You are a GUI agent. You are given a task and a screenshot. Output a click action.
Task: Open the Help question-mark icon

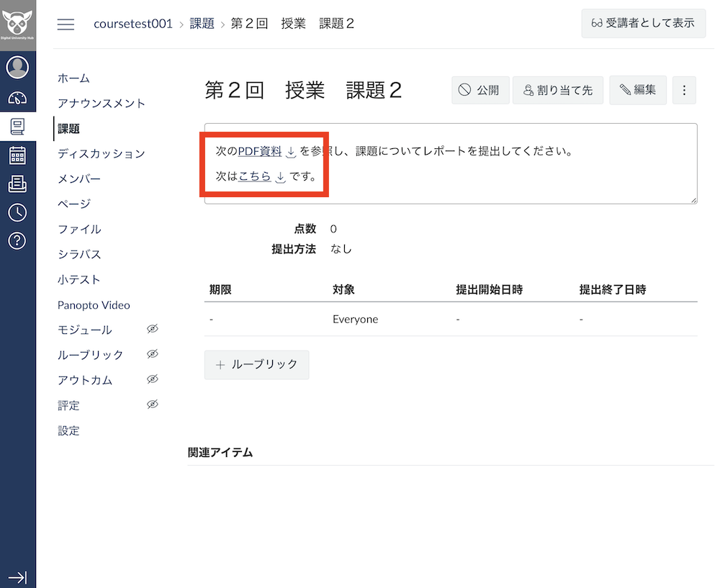(x=17, y=240)
